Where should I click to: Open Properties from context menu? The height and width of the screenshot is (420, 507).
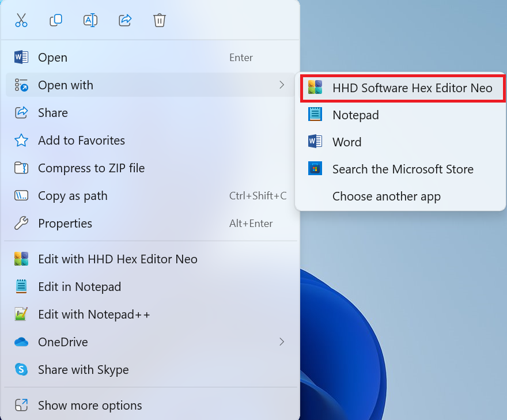(x=150, y=224)
